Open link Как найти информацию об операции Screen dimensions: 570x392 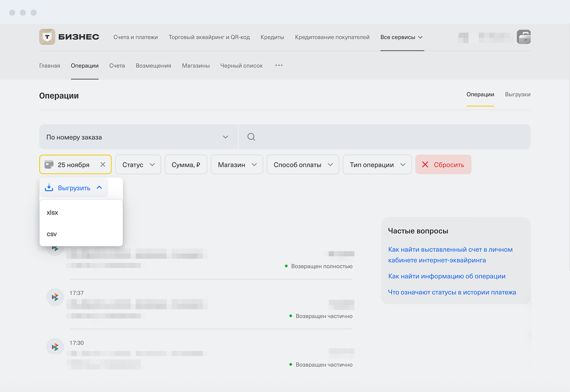click(x=447, y=276)
